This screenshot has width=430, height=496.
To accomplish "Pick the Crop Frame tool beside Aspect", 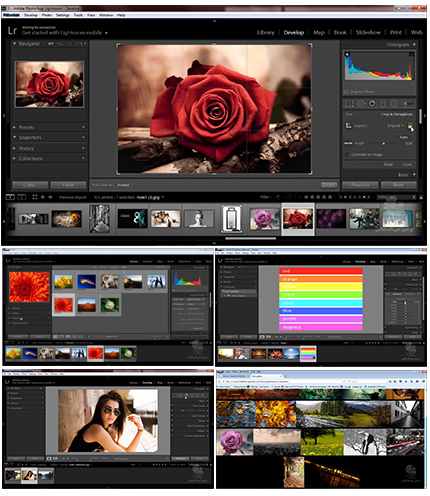I will coord(348,125).
